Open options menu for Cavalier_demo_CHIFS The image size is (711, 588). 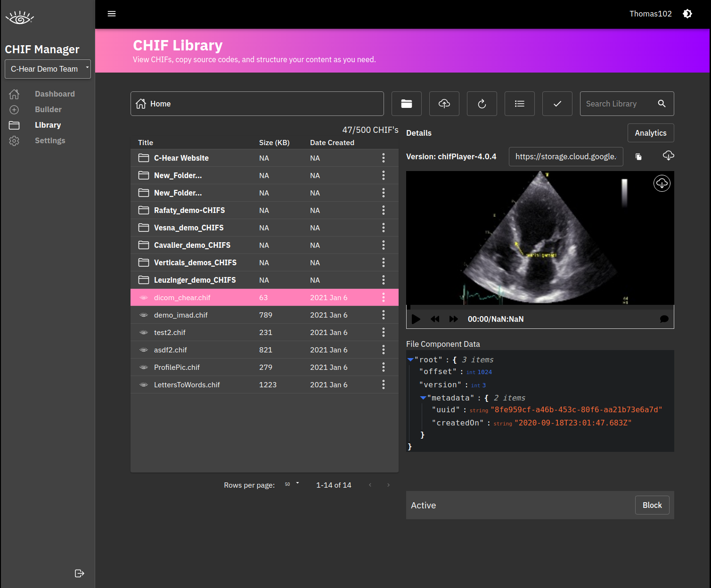point(384,245)
